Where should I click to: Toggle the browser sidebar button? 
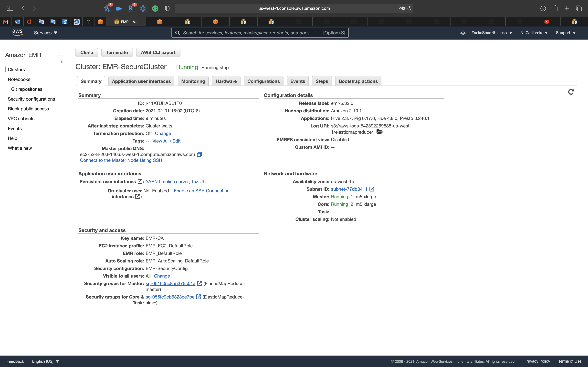coord(10,8)
